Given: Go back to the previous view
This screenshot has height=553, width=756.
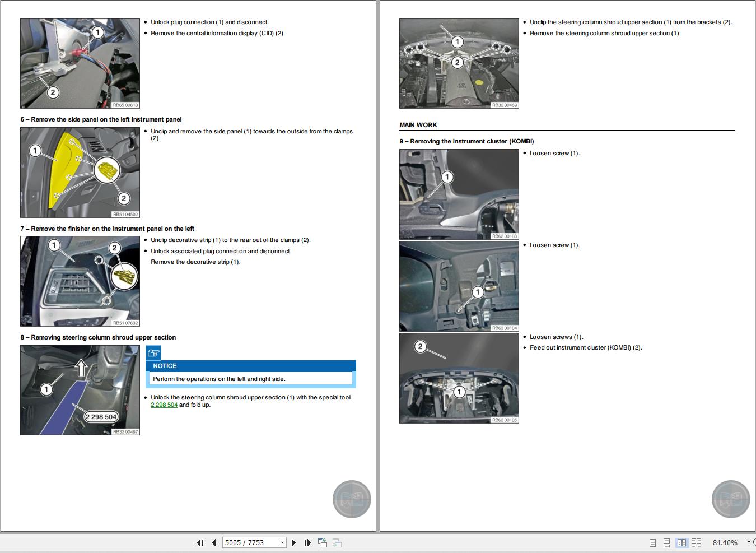Looking at the screenshot, I should pos(323,542).
